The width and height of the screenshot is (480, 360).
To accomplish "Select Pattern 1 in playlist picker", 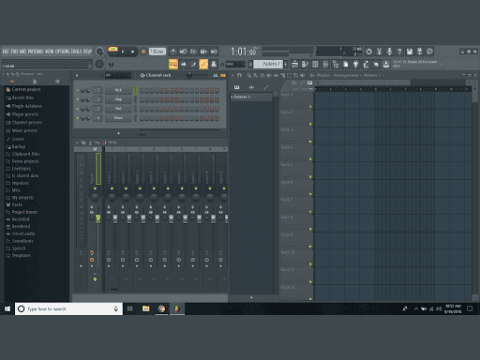I will [252, 97].
